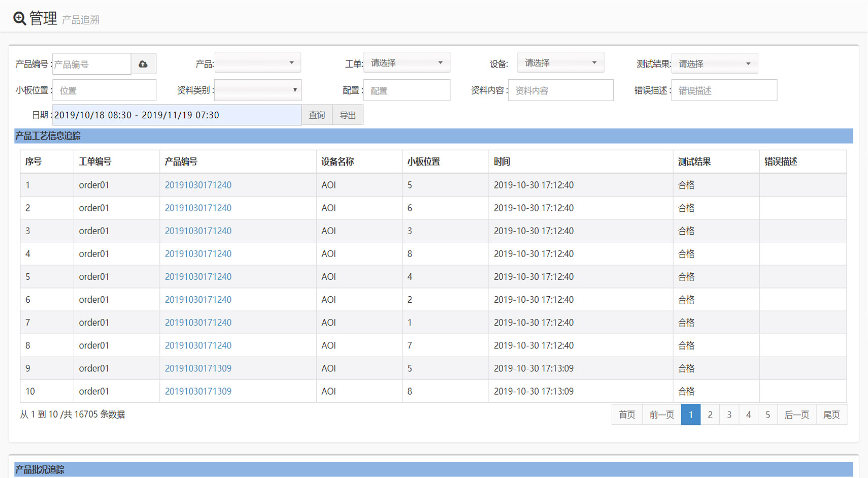Open 20191030171309 link in row 10
868x478 pixels.
(198, 391)
